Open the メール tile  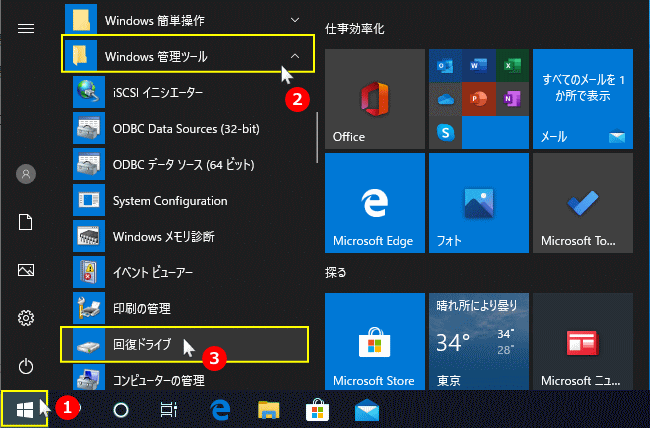pyautogui.click(x=583, y=99)
